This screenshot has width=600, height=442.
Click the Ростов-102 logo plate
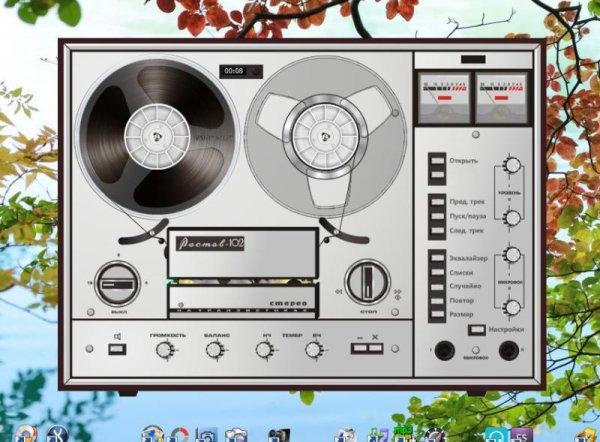(x=210, y=243)
